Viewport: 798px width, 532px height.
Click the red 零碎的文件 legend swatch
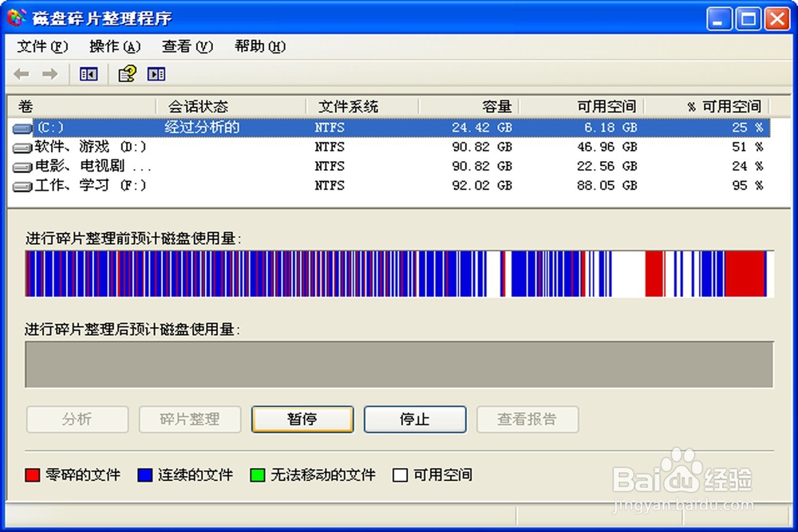(33, 475)
